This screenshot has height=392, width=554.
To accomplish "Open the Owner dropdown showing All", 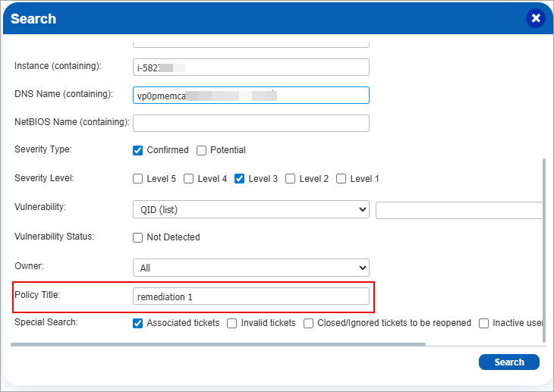I will pyautogui.click(x=251, y=268).
